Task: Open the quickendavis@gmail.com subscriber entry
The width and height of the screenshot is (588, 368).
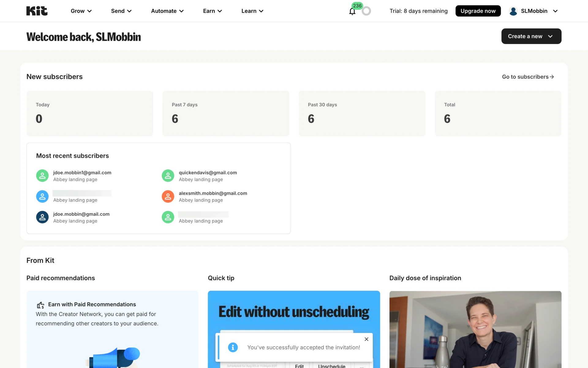Action: pos(208,173)
